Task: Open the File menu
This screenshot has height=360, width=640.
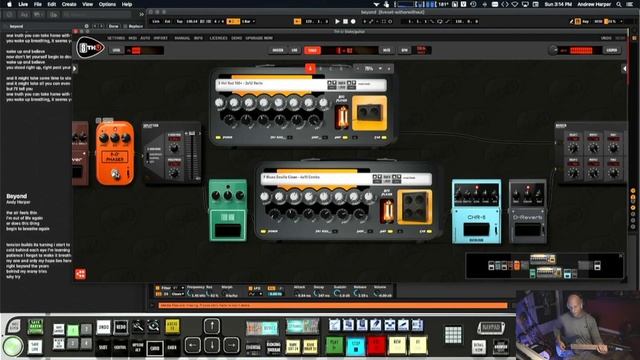Action: tap(38, 4)
